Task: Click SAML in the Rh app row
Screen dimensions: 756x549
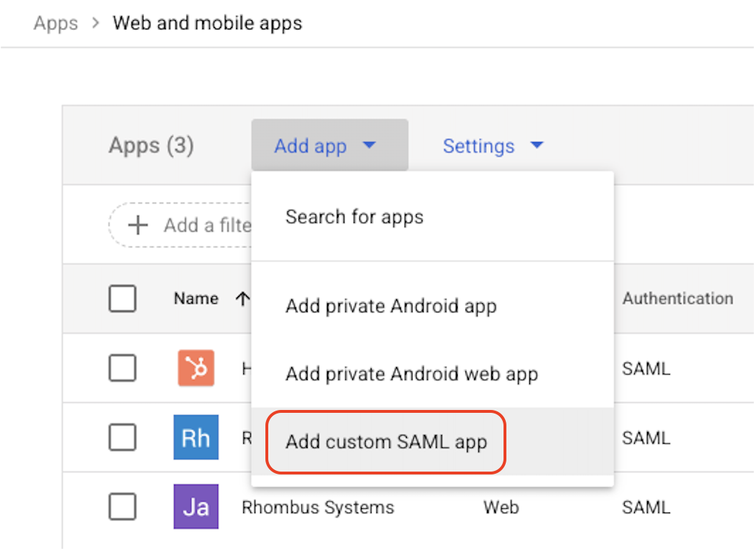Action: pos(646,438)
